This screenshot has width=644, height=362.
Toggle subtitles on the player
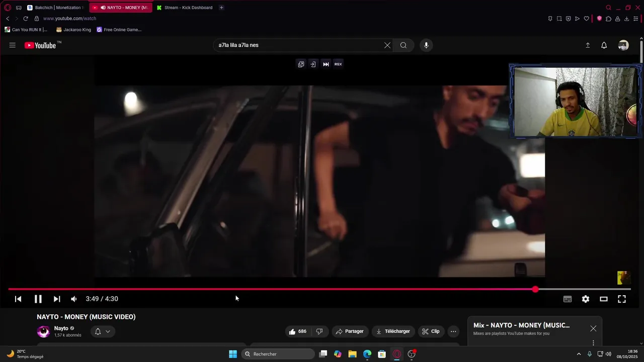point(568,299)
